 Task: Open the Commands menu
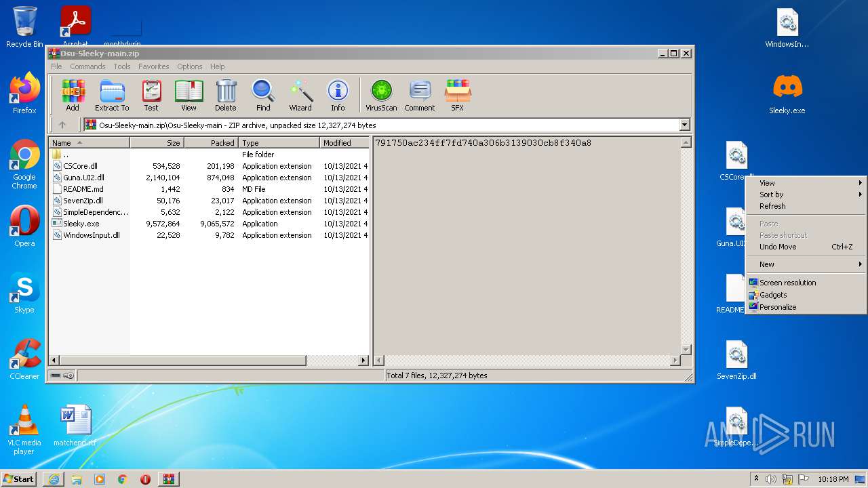87,66
